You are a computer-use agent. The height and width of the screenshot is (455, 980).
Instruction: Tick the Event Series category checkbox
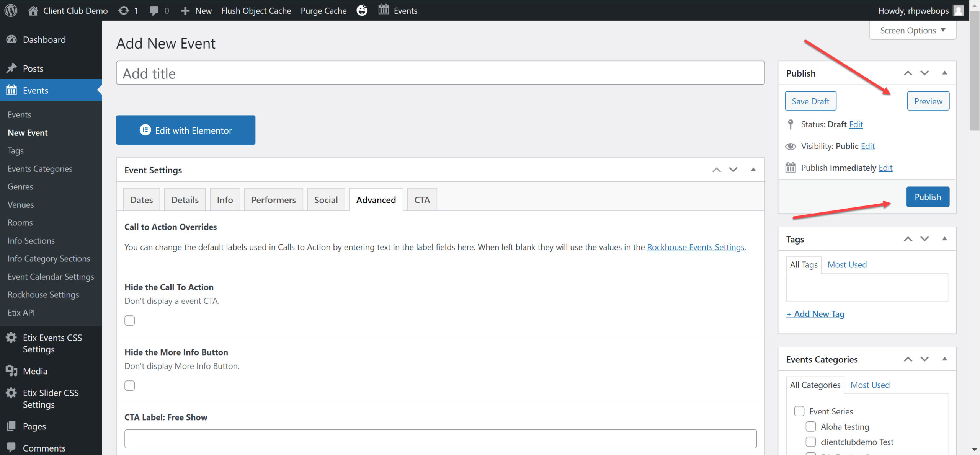(799, 411)
